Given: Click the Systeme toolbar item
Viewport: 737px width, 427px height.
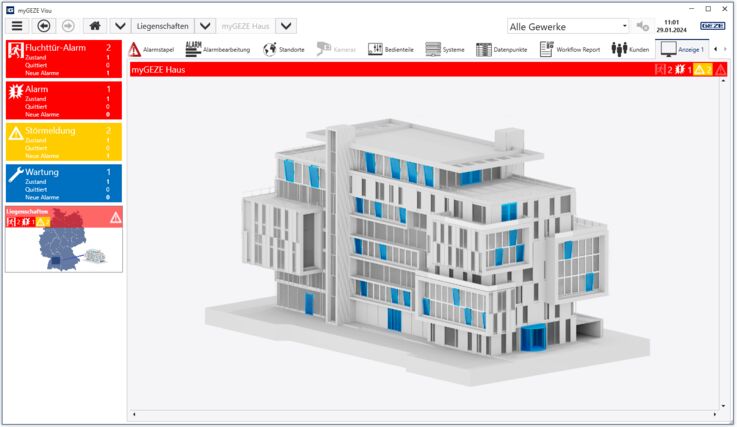Looking at the screenshot, I should point(445,49).
